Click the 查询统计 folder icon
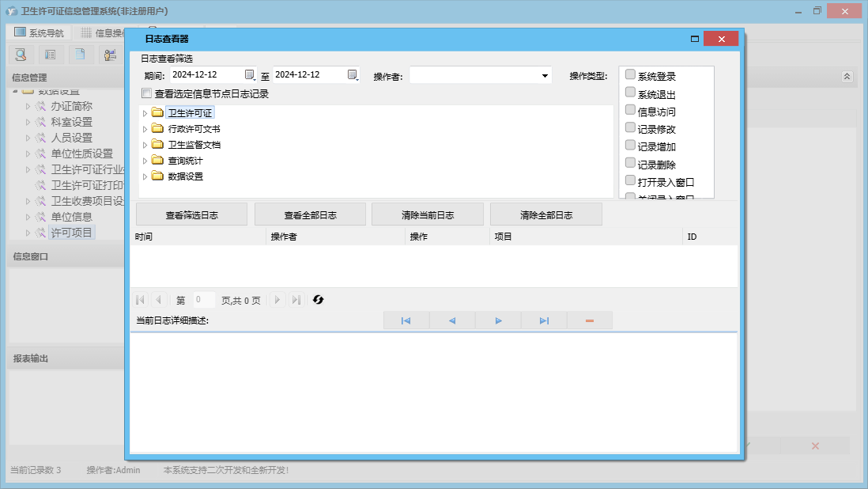 [x=158, y=161]
